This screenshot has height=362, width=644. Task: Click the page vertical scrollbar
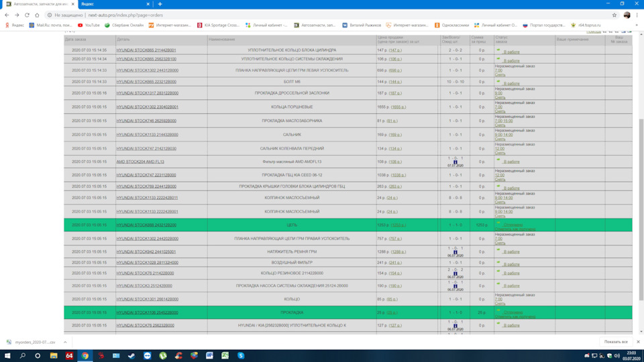tap(641, 209)
